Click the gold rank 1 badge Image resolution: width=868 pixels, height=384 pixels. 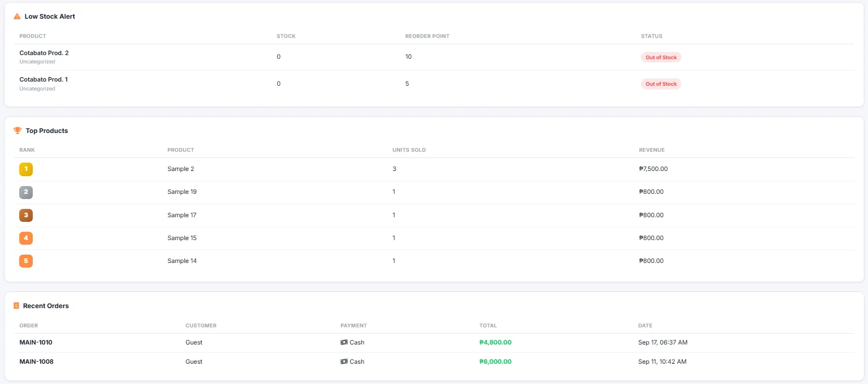coord(26,169)
